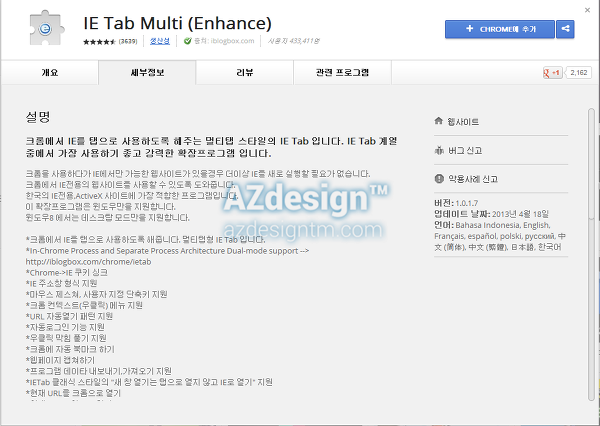Switch to the 개요 tab
Viewport: 600px width, 426px height.
click(x=50, y=72)
